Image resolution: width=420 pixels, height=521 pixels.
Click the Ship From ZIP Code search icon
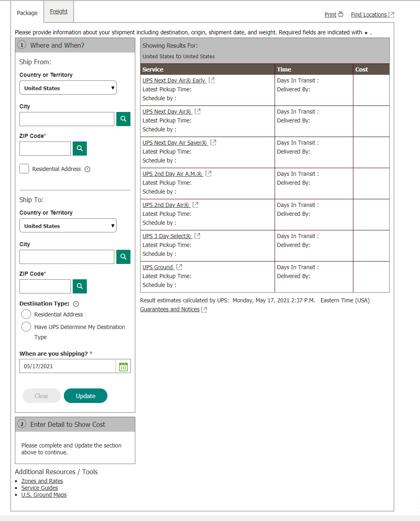click(79, 148)
